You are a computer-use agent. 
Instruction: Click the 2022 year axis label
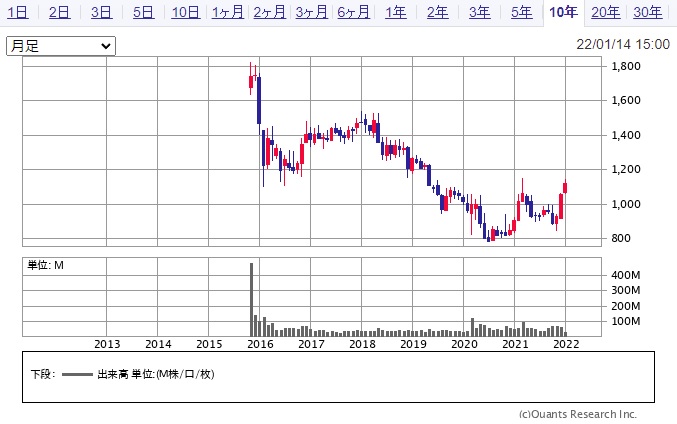[x=566, y=344]
